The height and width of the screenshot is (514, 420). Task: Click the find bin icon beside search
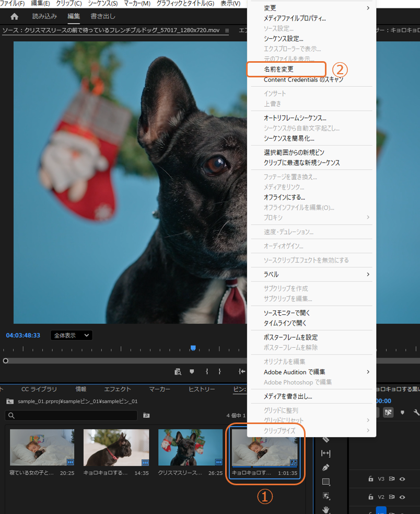pyautogui.click(x=146, y=415)
